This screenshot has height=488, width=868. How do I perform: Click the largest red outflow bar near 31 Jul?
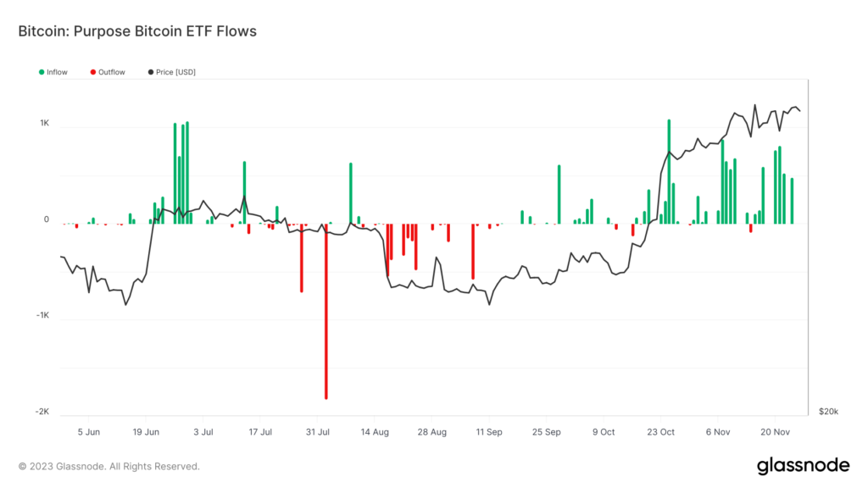(326, 311)
